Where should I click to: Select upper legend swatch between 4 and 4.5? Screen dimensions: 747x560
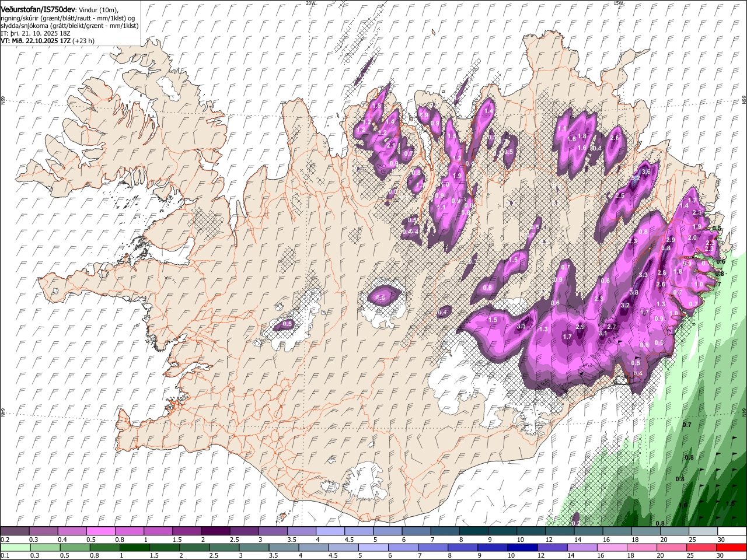[x=330, y=531]
